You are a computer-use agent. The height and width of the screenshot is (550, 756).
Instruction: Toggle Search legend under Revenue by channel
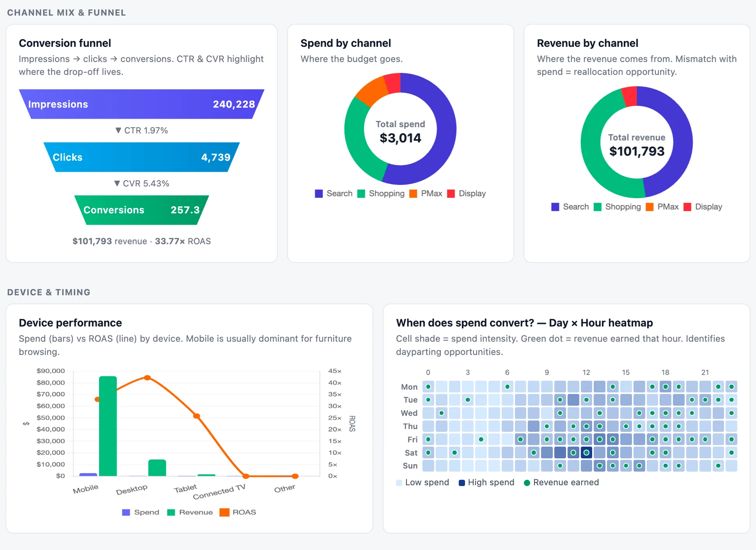(x=570, y=207)
